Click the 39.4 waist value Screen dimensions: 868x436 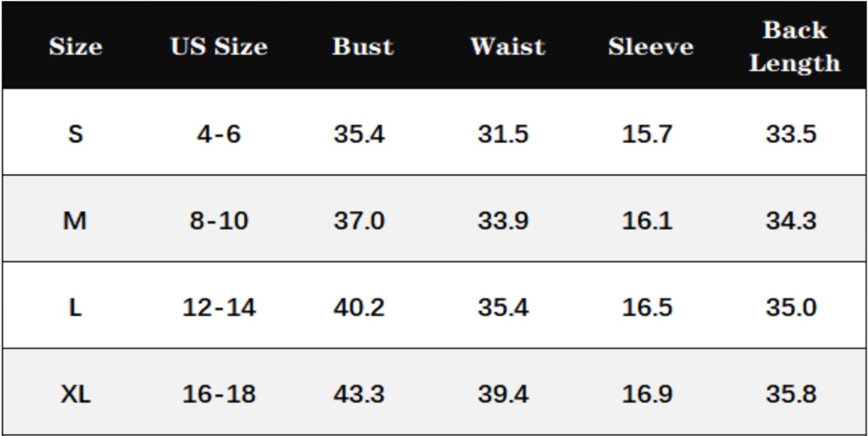[503, 394]
